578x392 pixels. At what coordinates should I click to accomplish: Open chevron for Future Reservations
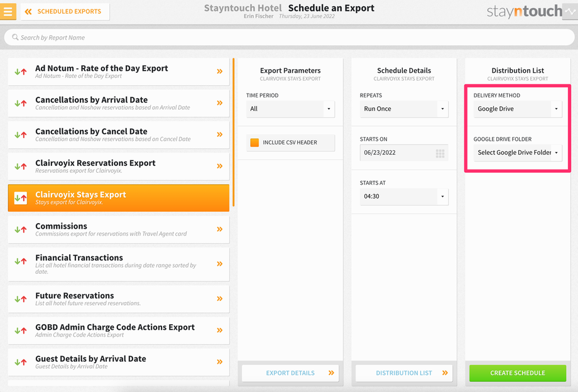220,298
